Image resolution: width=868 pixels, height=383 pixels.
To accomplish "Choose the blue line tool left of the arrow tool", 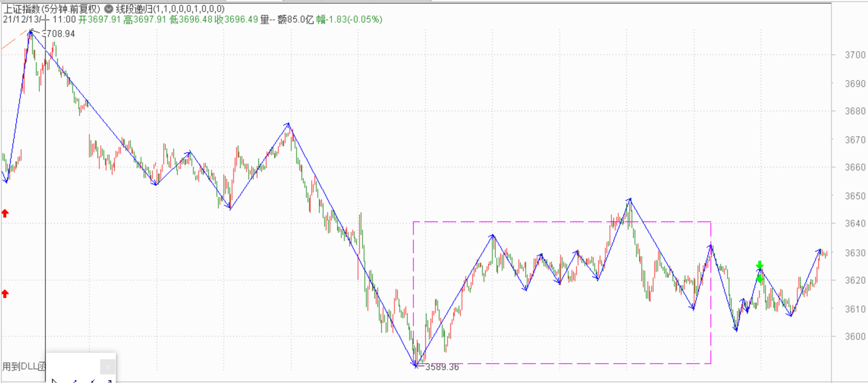I will pos(92,380).
